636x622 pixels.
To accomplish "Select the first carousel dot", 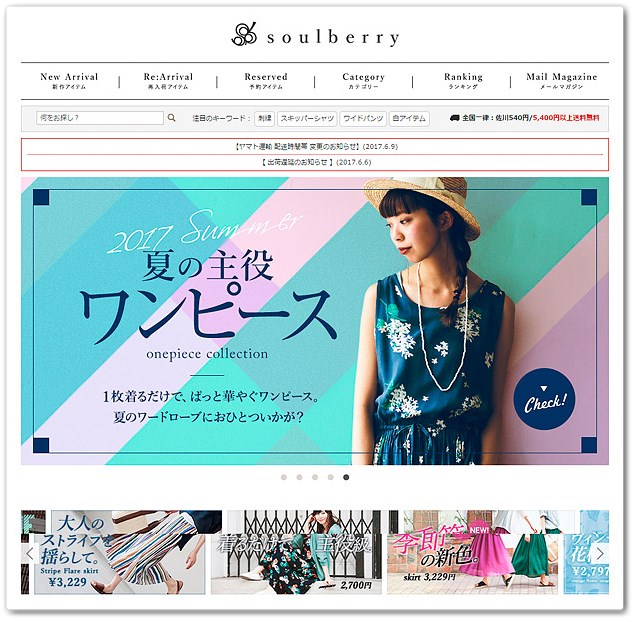I will [x=284, y=478].
